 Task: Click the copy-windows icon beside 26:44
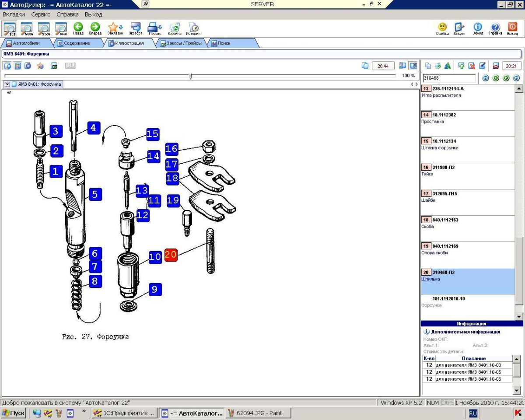click(x=365, y=66)
